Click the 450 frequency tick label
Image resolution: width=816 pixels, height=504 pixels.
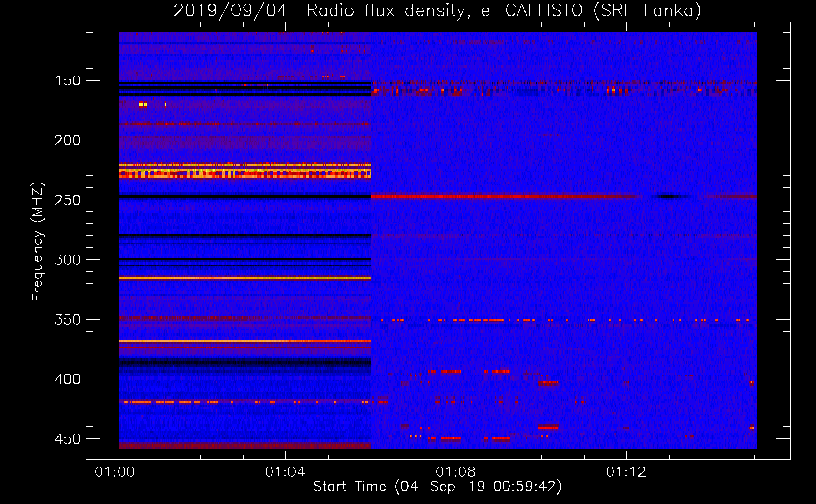pyautogui.click(x=68, y=439)
